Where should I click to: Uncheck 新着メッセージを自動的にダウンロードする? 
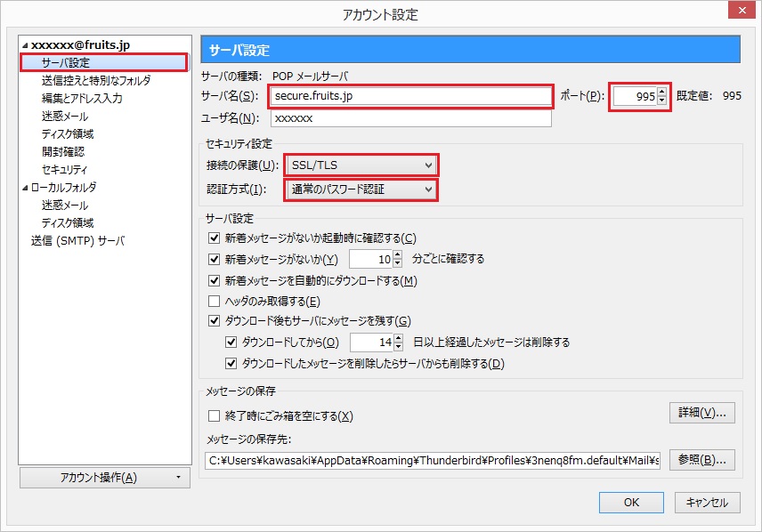coord(214,281)
